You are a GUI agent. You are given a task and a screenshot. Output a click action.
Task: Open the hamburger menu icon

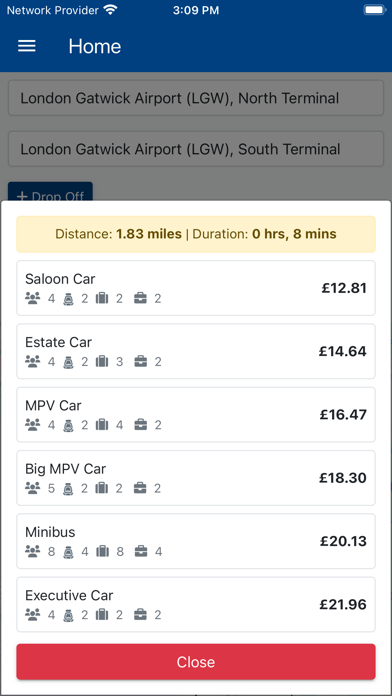pyautogui.click(x=27, y=46)
